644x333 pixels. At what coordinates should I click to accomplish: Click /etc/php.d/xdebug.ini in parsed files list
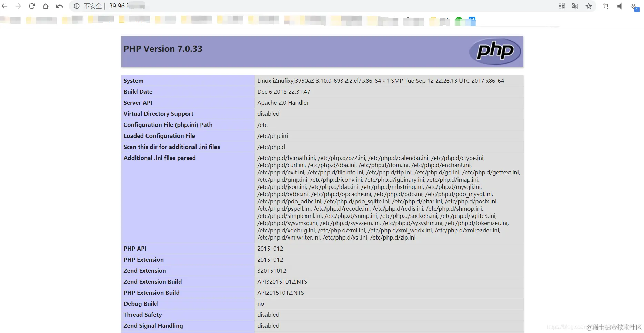[x=286, y=230]
